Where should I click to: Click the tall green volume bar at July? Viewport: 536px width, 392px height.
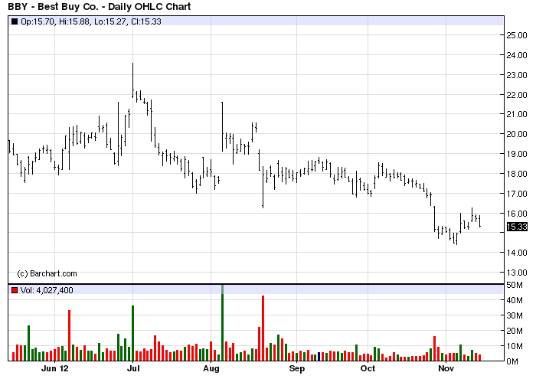click(133, 333)
